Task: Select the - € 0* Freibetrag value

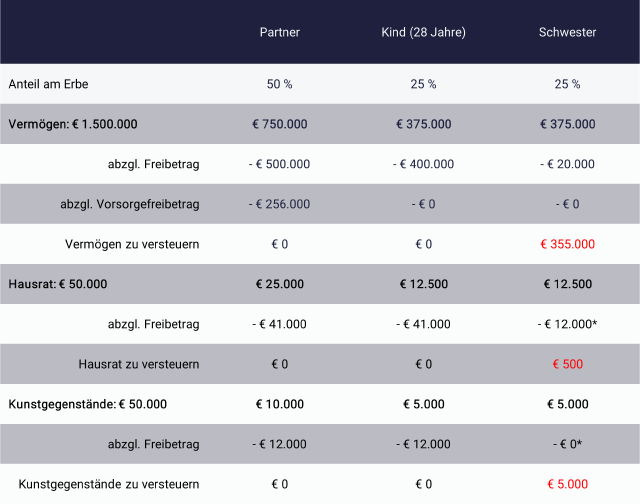Action: click(567, 444)
